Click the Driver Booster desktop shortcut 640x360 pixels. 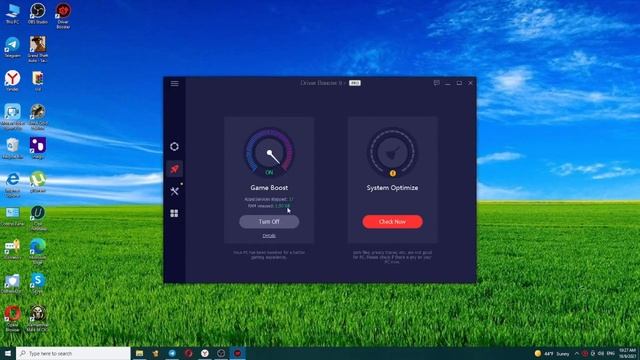(x=63, y=16)
